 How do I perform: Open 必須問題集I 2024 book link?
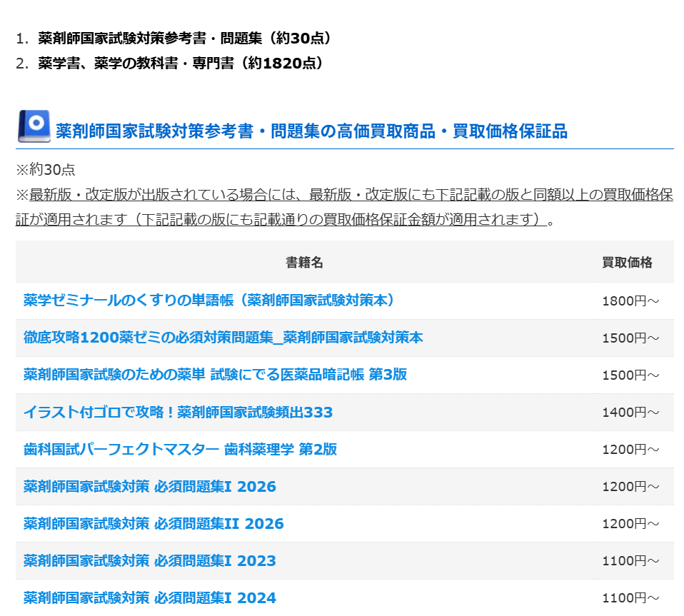pyautogui.click(x=149, y=598)
